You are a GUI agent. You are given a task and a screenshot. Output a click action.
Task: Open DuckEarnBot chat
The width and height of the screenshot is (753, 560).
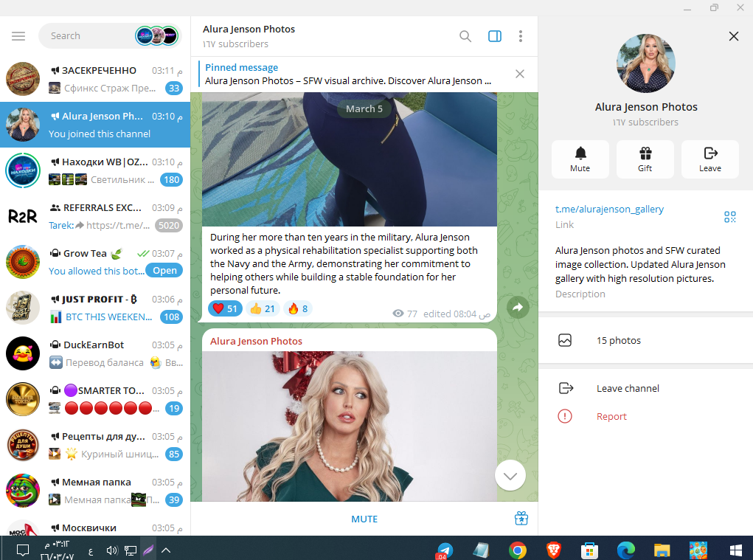point(95,353)
